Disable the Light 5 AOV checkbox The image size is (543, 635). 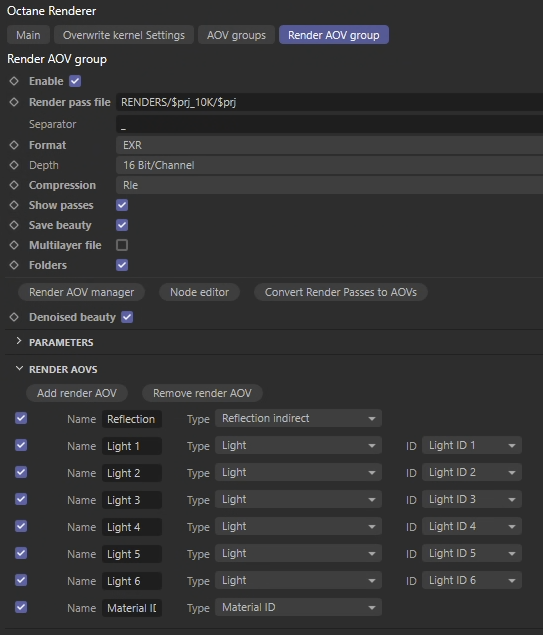pyautogui.click(x=21, y=553)
